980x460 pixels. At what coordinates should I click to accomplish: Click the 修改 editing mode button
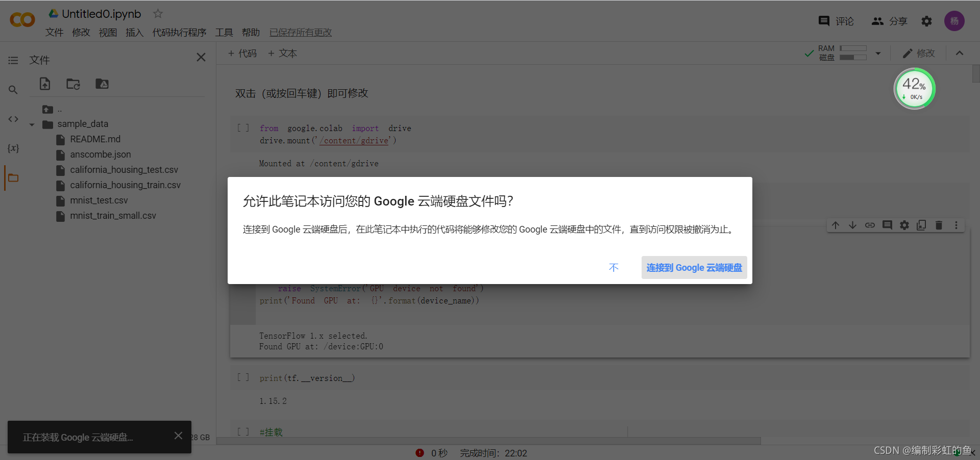(918, 53)
